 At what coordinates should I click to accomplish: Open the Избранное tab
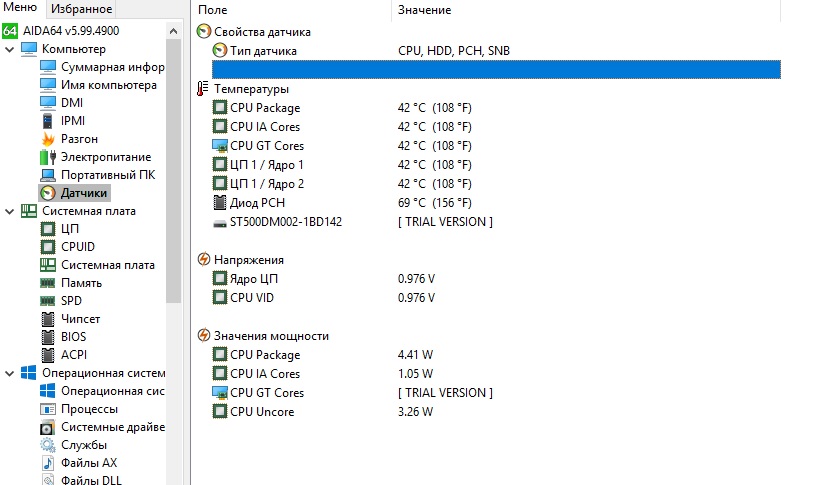81,8
